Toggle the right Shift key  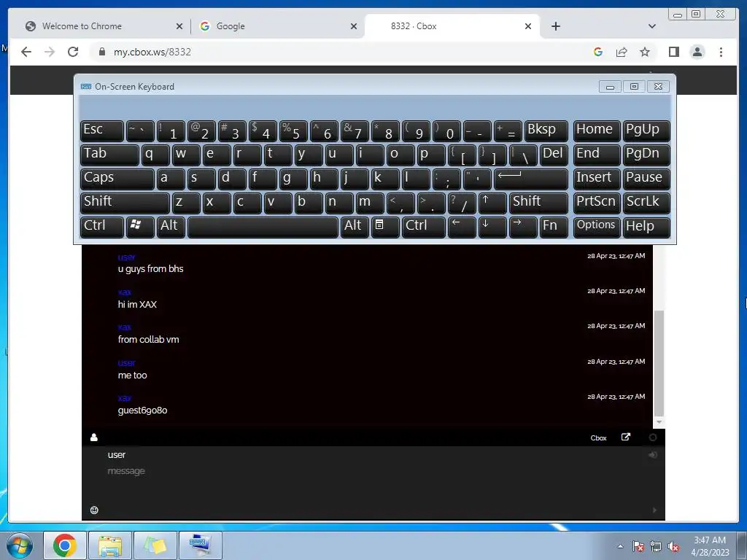[x=538, y=203]
